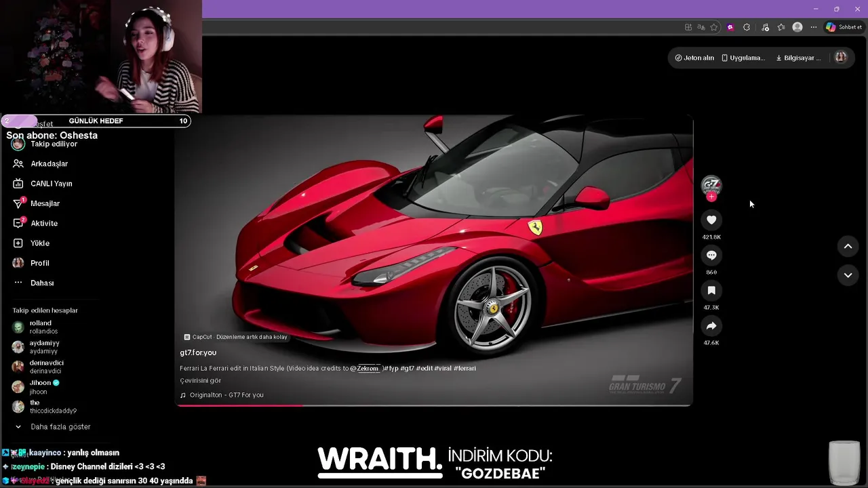Click the media control music icon
This screenshot has height=488, width=868.
click(x=765, y=27)
